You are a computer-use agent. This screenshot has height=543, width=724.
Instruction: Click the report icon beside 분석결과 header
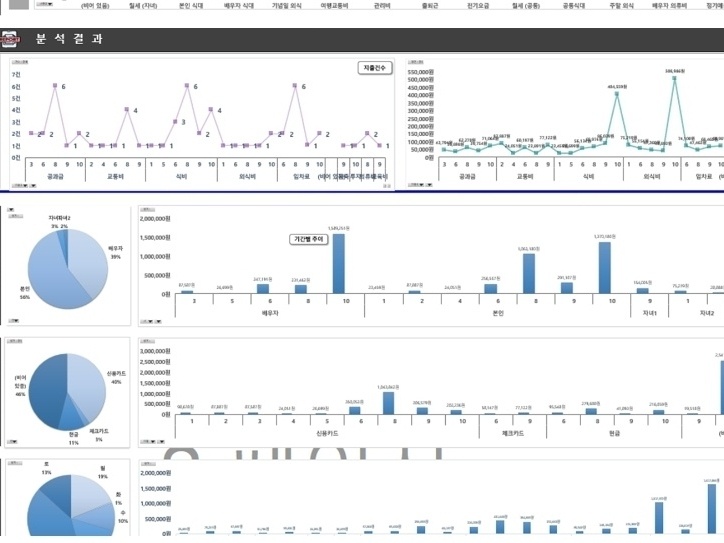point(10,39)
